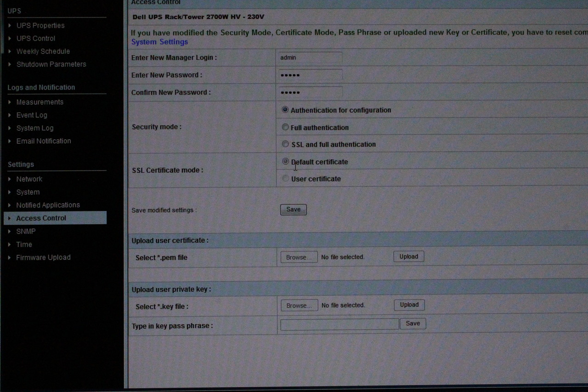Open UPS Control page
Image resolution: width=588 pixels, height=392 pixels.
click(36, 38)
